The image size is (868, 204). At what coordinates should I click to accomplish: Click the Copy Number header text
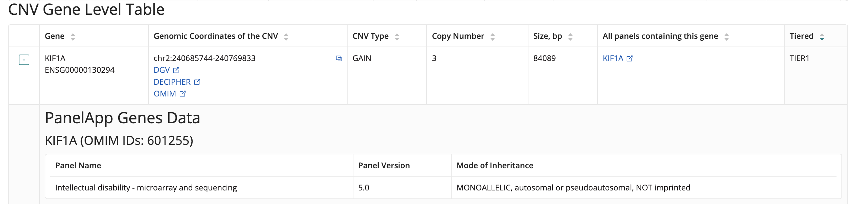[x=458, y=36]
